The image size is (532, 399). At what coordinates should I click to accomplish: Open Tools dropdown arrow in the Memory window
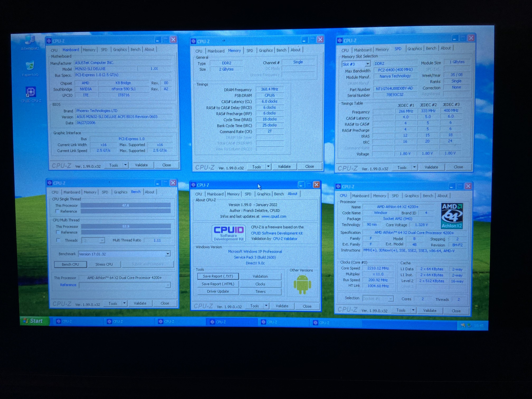pos(268,166)
